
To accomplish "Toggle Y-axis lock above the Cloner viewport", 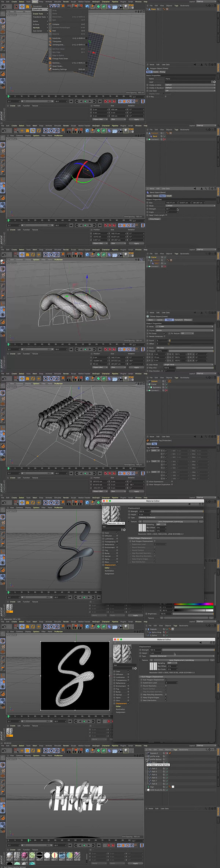I will (51, 255).
